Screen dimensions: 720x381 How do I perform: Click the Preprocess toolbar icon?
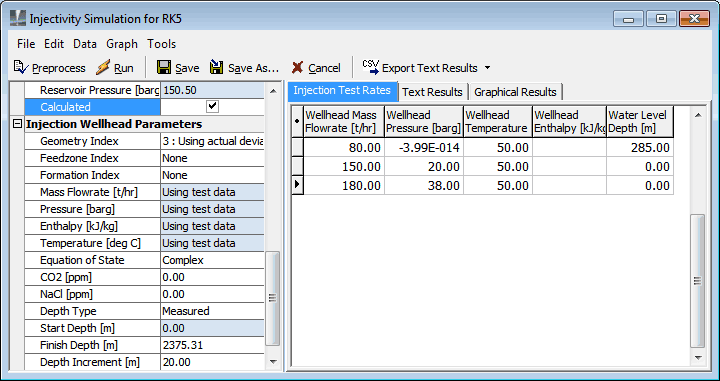coord(21,68)
